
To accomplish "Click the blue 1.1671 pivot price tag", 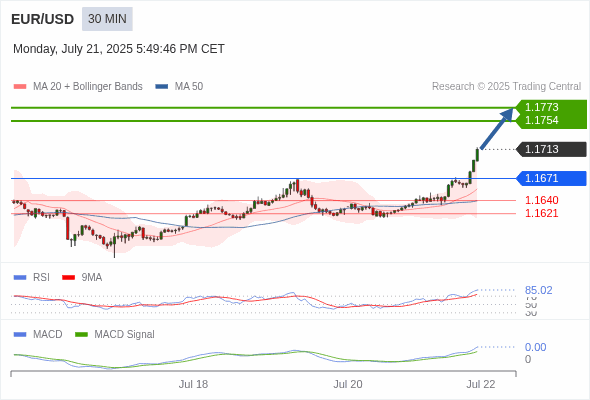I will tap(551, 178).
